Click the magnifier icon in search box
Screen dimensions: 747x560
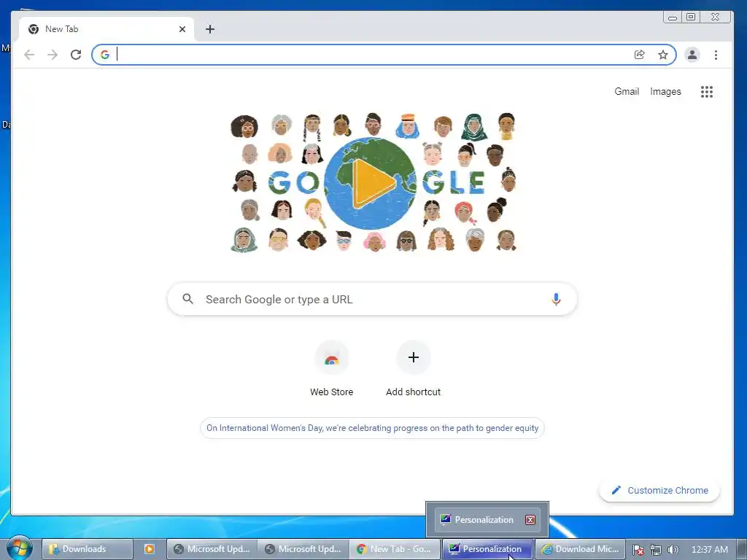click(187, 299)
